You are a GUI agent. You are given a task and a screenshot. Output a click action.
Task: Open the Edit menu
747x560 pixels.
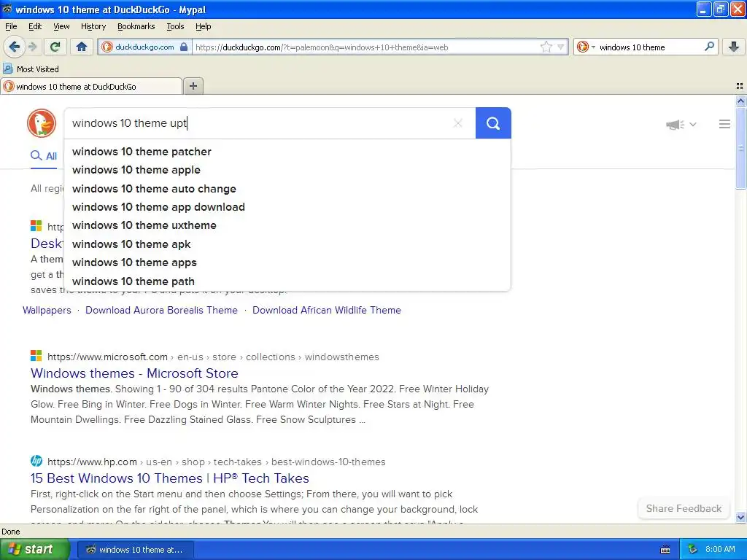35,26
